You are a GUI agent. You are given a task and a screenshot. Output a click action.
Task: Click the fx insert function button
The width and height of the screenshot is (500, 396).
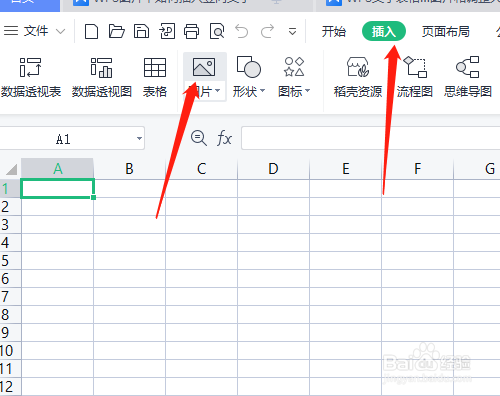[x=224, y=138]
